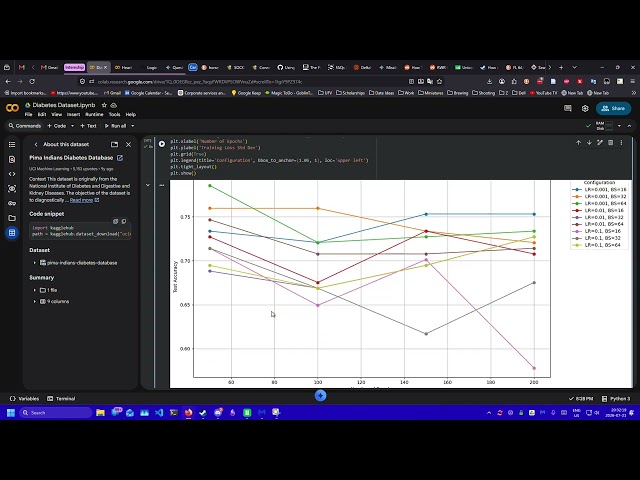Expand the 9 columns summary row
Screen dimensions: 640x480
point(35,302)
